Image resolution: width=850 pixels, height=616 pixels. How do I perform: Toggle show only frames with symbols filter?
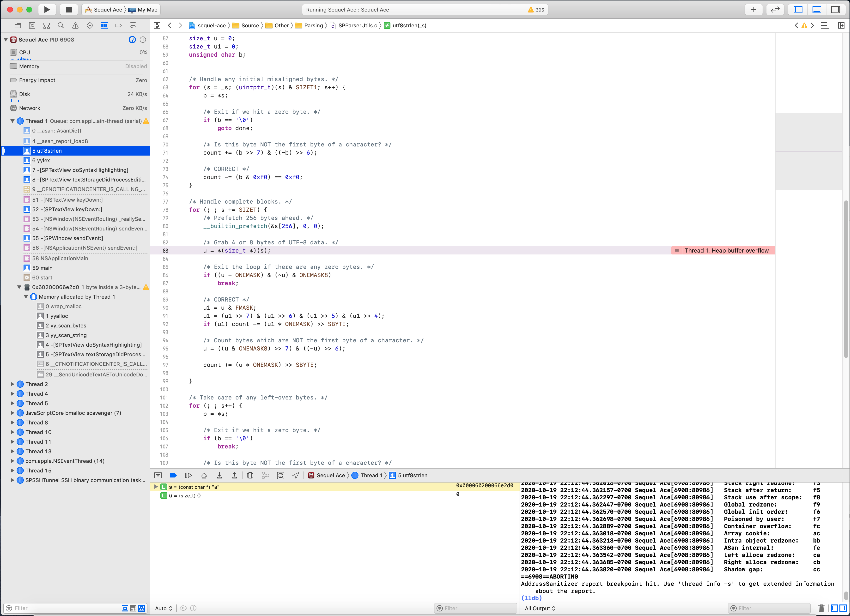(x=141, y=608)
